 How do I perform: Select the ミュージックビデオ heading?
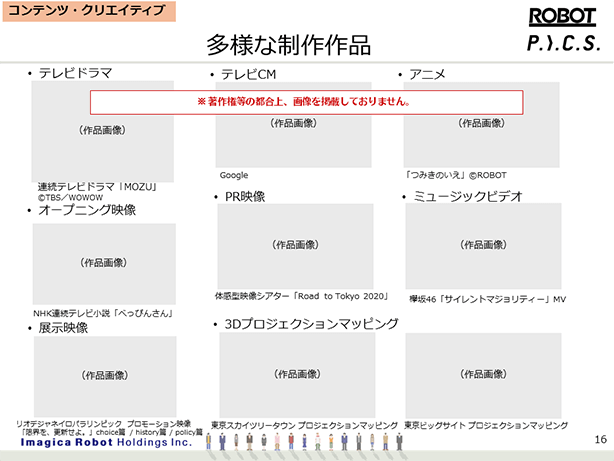pos(468,196)
